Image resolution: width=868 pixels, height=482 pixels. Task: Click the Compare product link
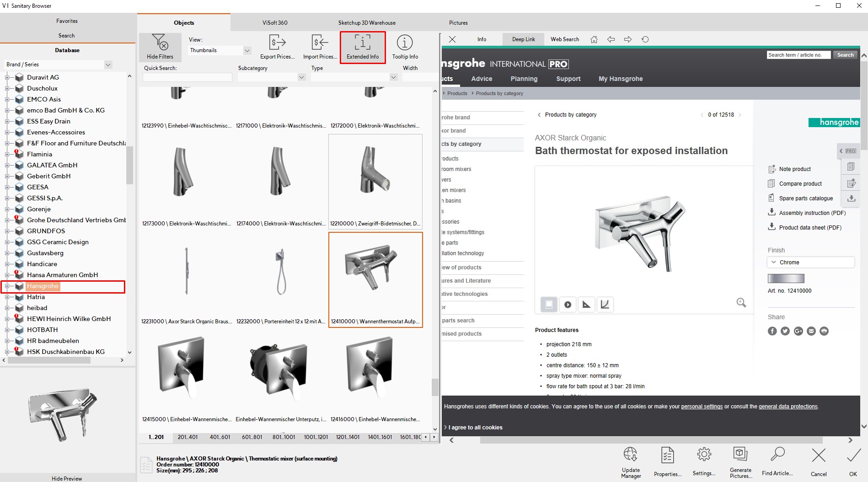800,183
